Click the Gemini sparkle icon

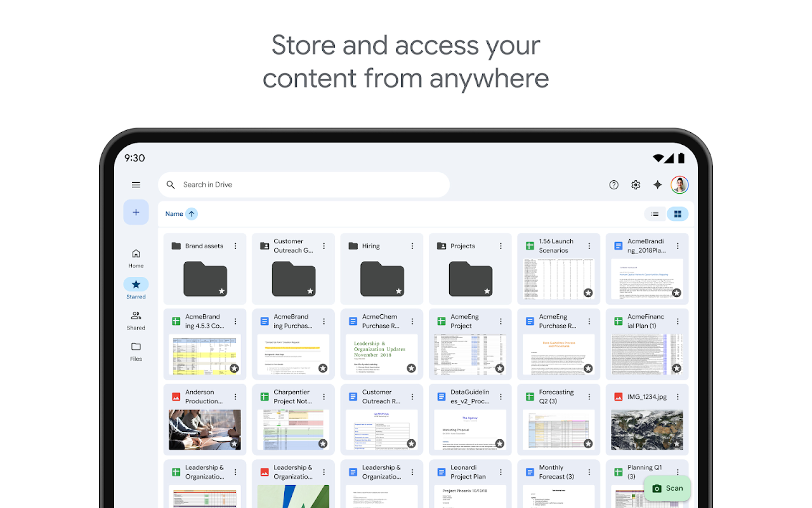[x=657, y=185]
